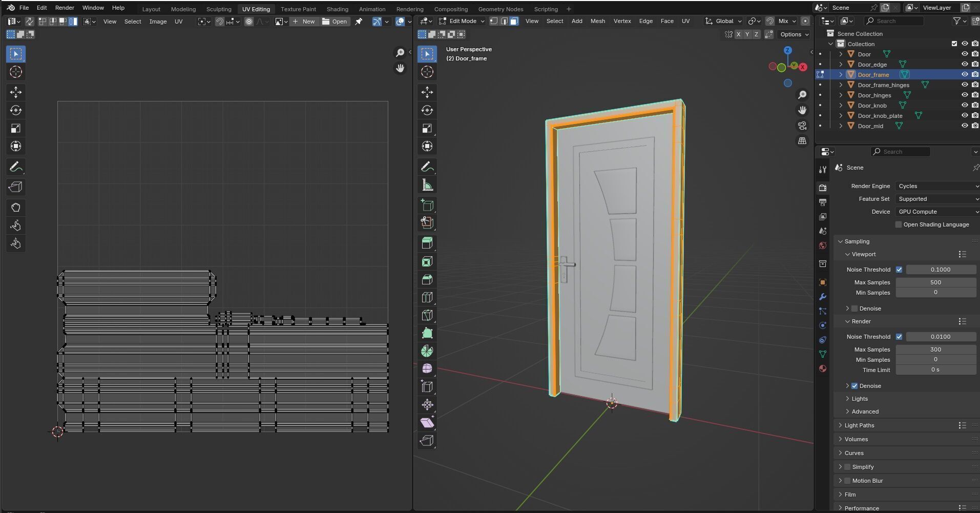Adjust the viewport Max Samples field
The height and width of the screenshot is (513, 980).
[x=935, y=282]
